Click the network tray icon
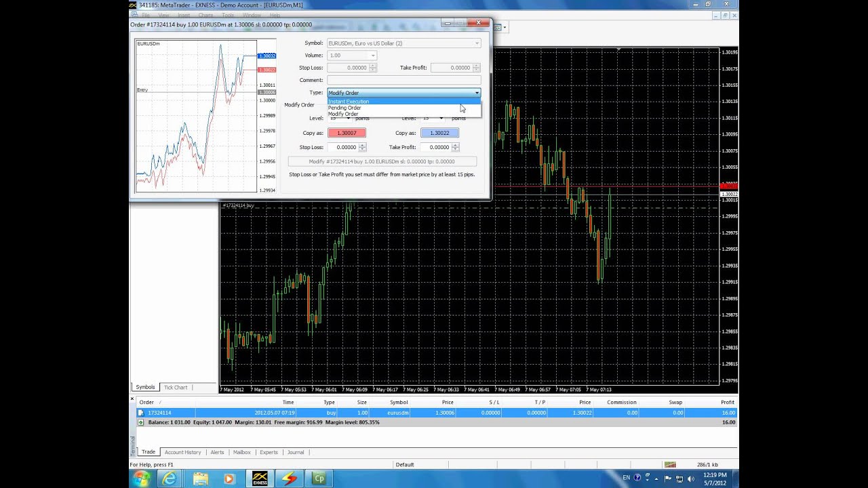 click(679, 479)
